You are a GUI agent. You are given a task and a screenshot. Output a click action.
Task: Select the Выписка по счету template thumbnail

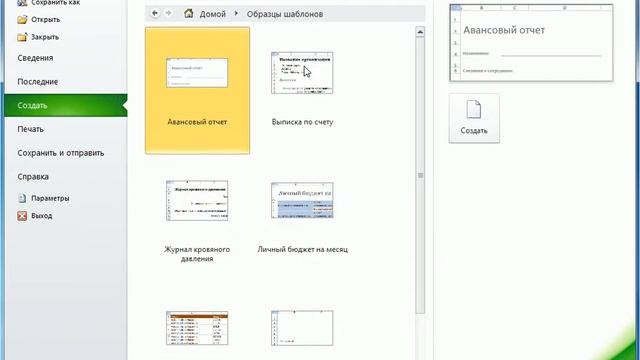(x=302, y=73)
